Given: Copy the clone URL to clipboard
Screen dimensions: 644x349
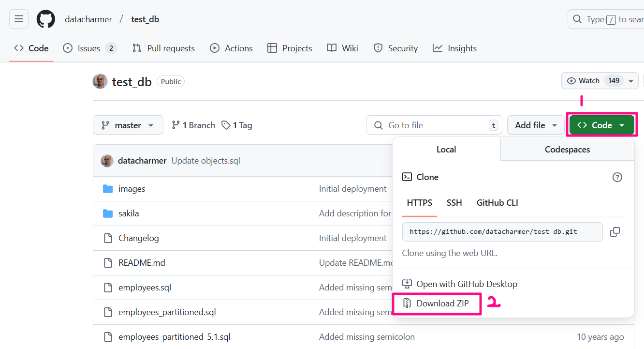Looking at the screenshot, I should pyautogui.click(x=615, y=232).
